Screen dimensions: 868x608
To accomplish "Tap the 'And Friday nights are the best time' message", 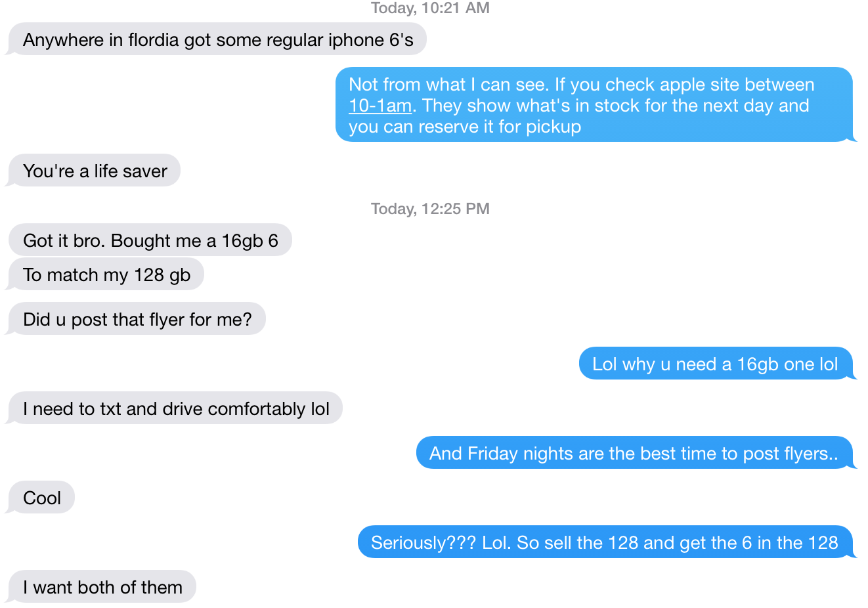I will (636, 453).
